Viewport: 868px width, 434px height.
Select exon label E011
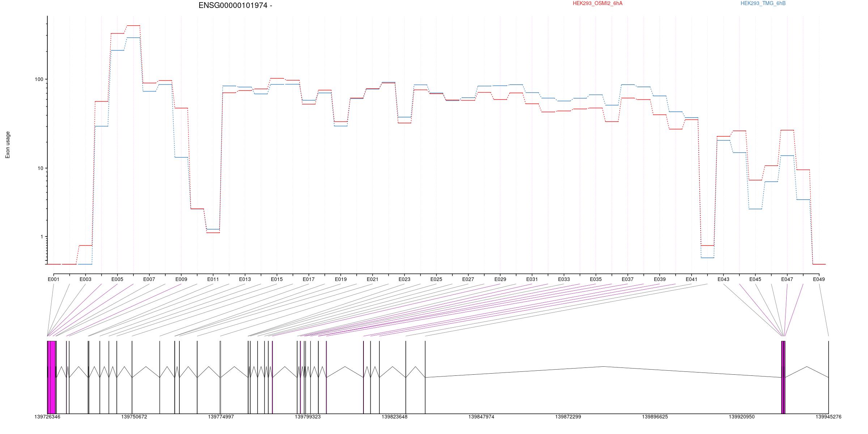pyautogui.click(x=213, y=279)
